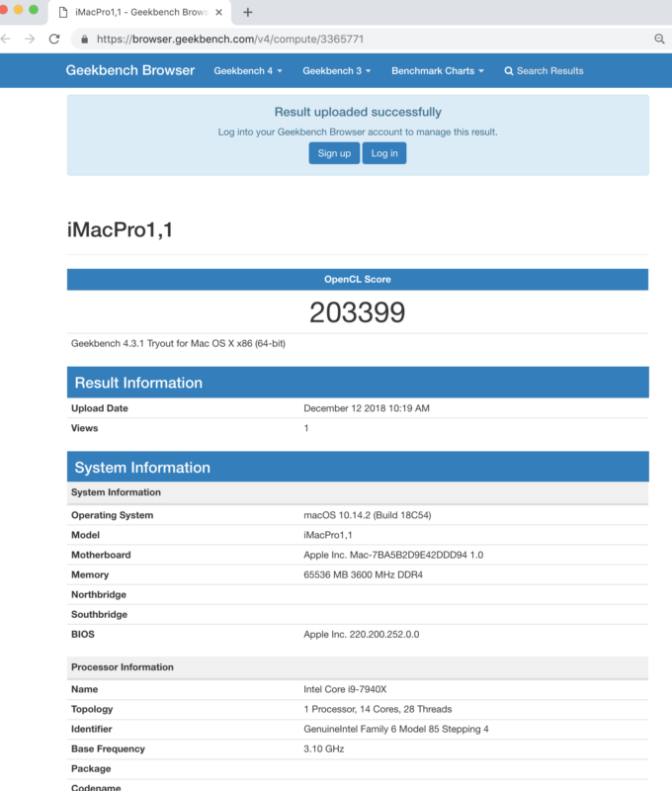Click the Package row label
Image resolution: width=672 pixels, height=791 pixels.
click(91, 769)
